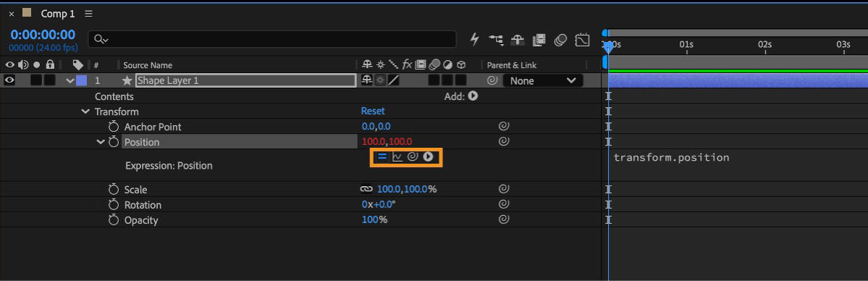This screenshot has width=868, height=281.
Task: Open the Comp 1 panel menu
Action: coord(89,14)
